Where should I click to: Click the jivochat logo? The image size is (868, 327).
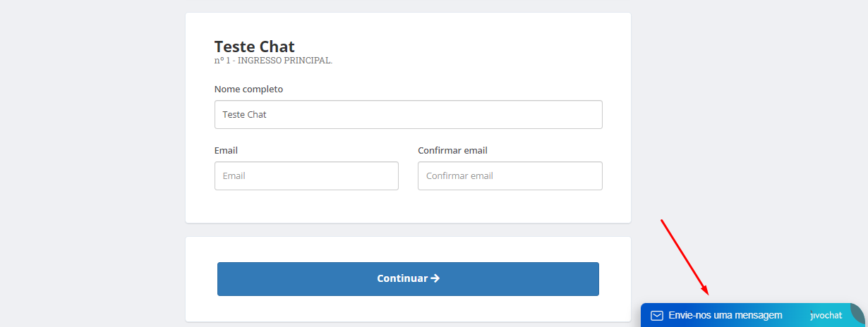(x=826, y=316)
